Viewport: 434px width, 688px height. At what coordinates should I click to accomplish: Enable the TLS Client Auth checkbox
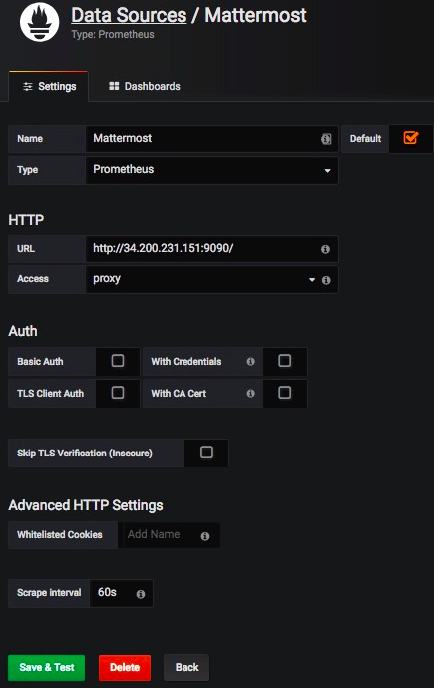[x=118, y=392]
